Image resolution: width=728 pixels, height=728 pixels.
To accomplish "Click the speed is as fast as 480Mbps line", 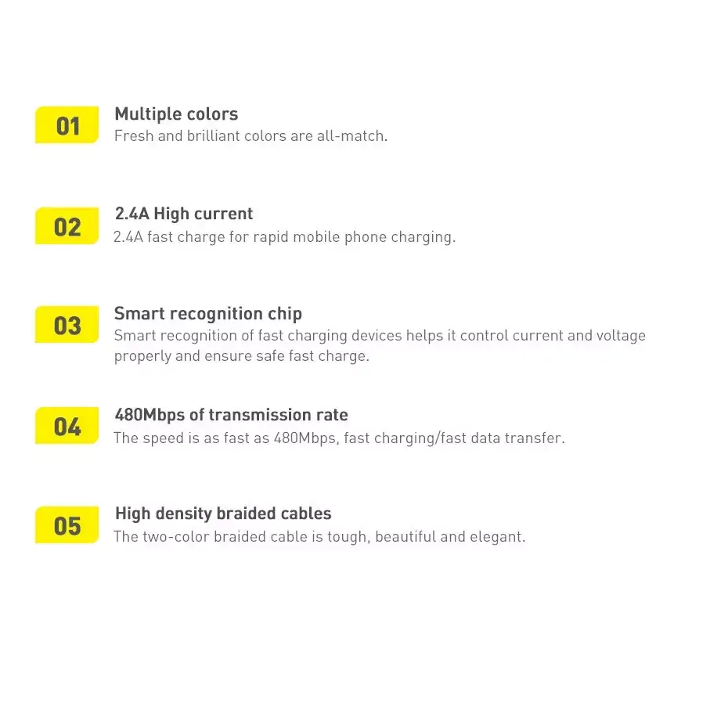I will point(340,438).
